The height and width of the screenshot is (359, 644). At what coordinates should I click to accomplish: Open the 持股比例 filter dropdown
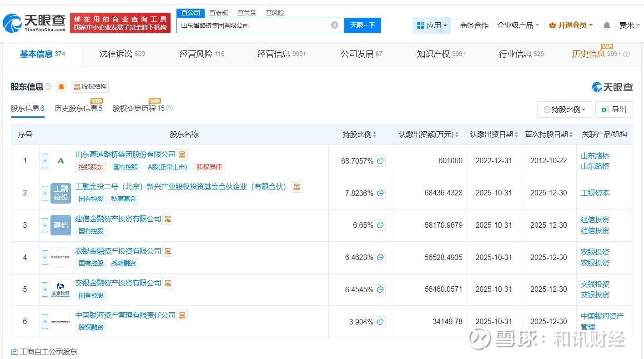click(564, 110)
